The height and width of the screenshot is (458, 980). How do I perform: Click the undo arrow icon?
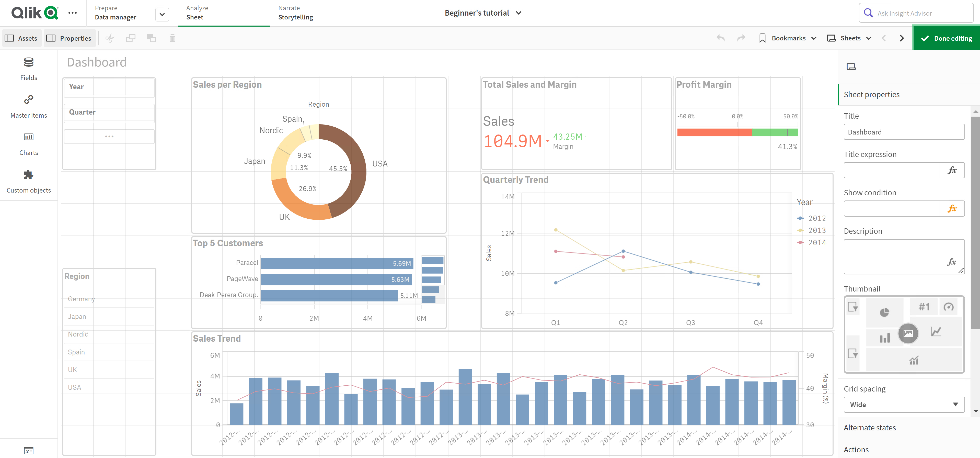point(721,38)
